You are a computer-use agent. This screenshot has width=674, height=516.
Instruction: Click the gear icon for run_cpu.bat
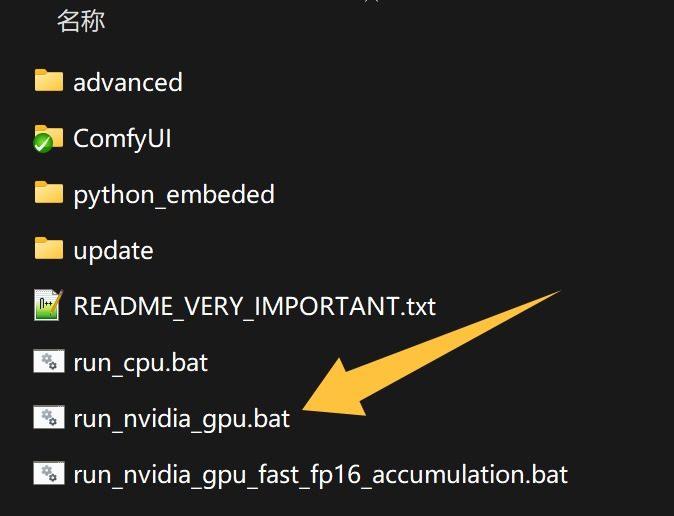(49, 361)
